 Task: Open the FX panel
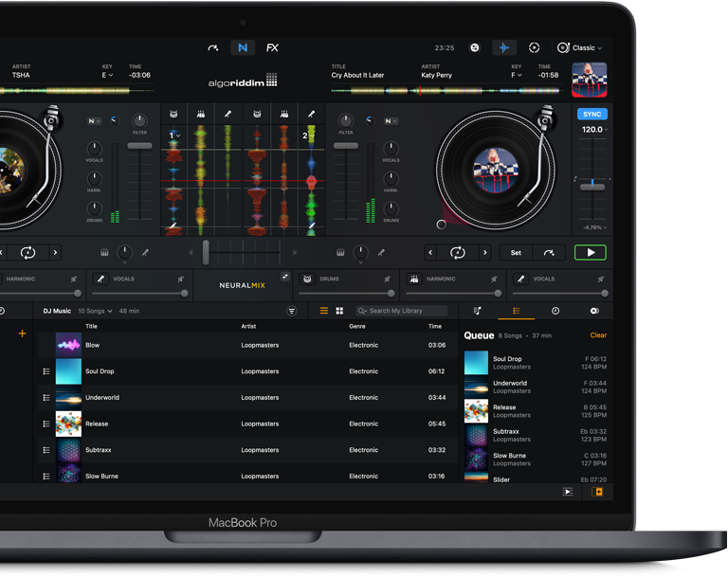(x=272, y=47)
